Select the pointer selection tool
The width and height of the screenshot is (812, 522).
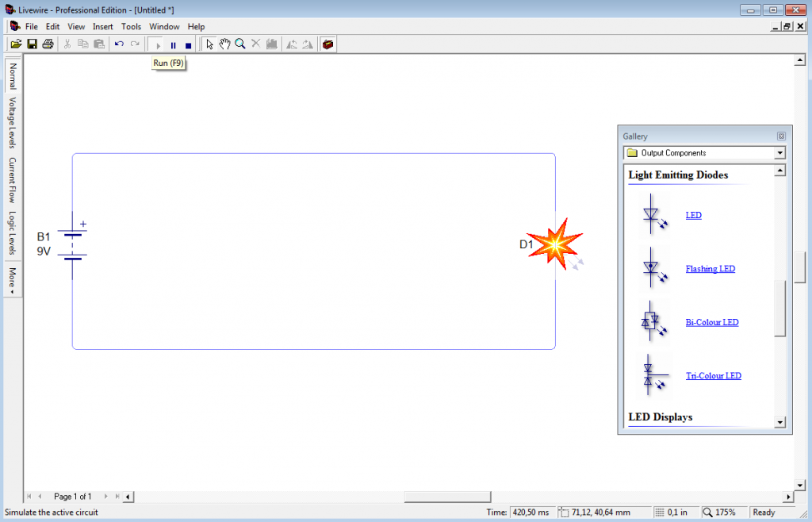209,44
